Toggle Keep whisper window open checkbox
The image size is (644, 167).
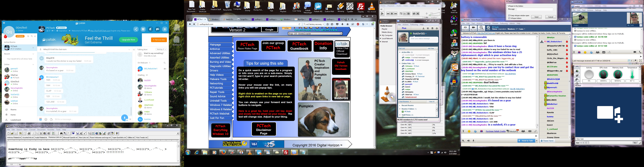pyautogui.click(x=509, y=16)
